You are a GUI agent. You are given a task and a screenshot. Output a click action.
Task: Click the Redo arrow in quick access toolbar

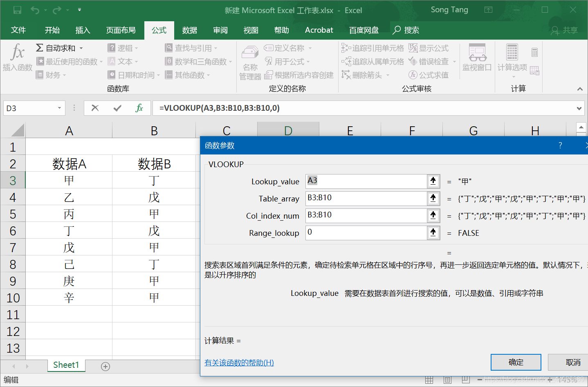point(57,10)
